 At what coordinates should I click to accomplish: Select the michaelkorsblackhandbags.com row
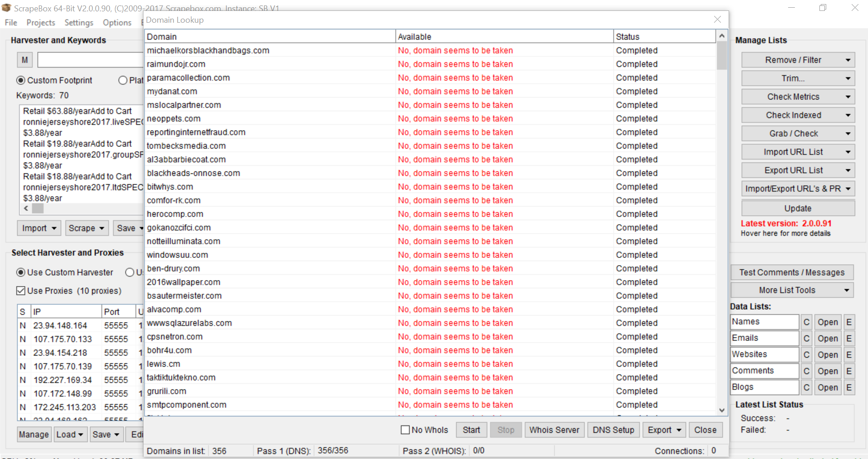tap(430, 50)
